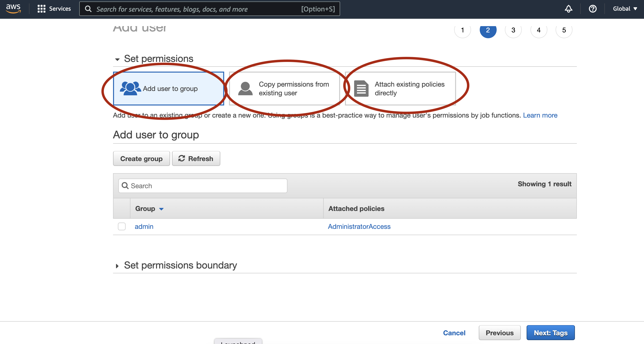Click the Previous navigation button

click(x=498, y=332)
